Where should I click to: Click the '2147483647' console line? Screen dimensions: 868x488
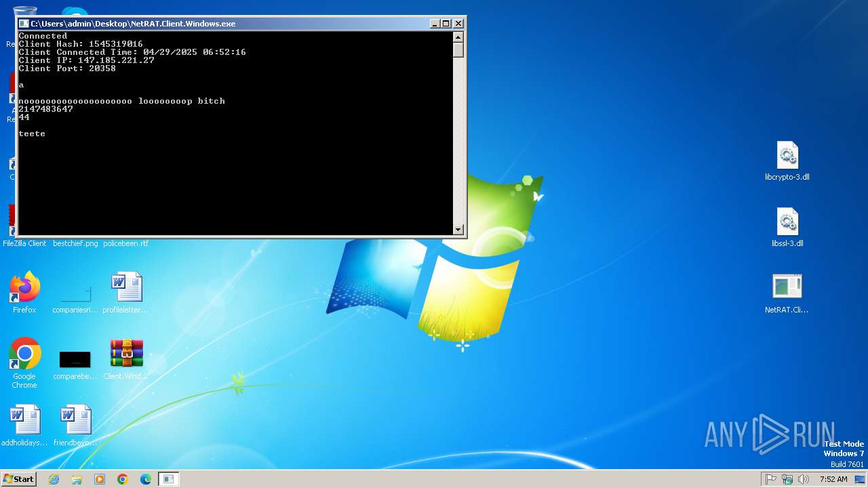tap(45, 109)
